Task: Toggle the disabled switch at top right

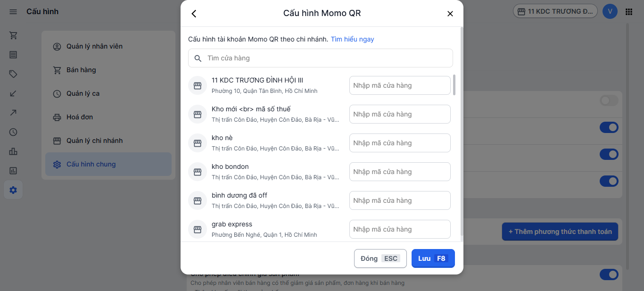Action: point(609,100)
